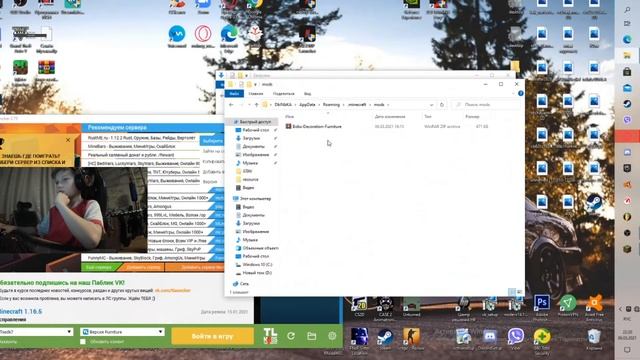Open TLauncher settings gear icon
640x360 pixels.
[x=332, y=336]
